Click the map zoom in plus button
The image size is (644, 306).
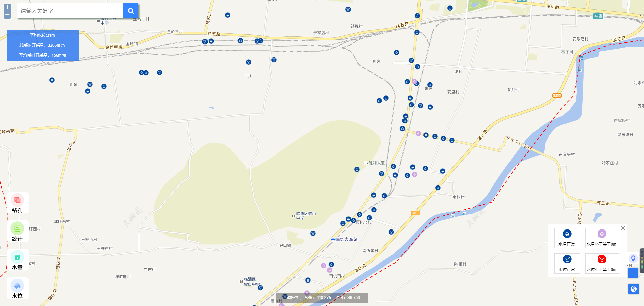[7, 7]
